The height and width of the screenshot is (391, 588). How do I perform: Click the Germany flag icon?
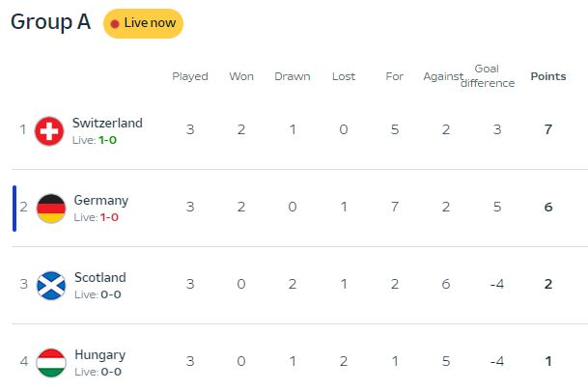(51, 209)
